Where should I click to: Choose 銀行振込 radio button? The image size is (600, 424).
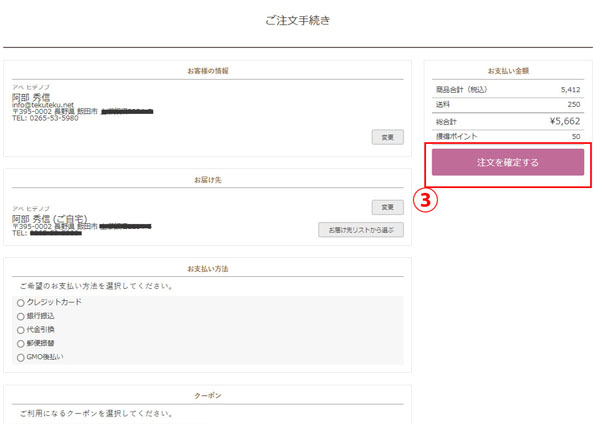21,316
